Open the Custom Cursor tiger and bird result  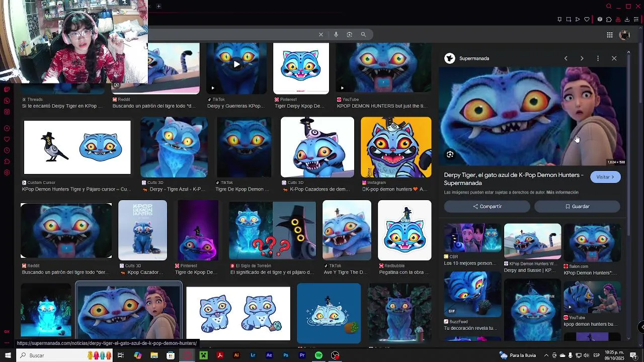(77, 147)
